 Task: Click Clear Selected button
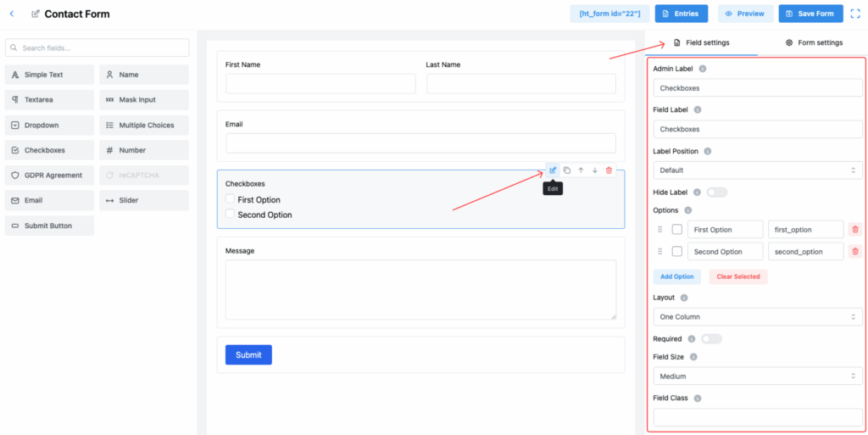tap(738, 276)
